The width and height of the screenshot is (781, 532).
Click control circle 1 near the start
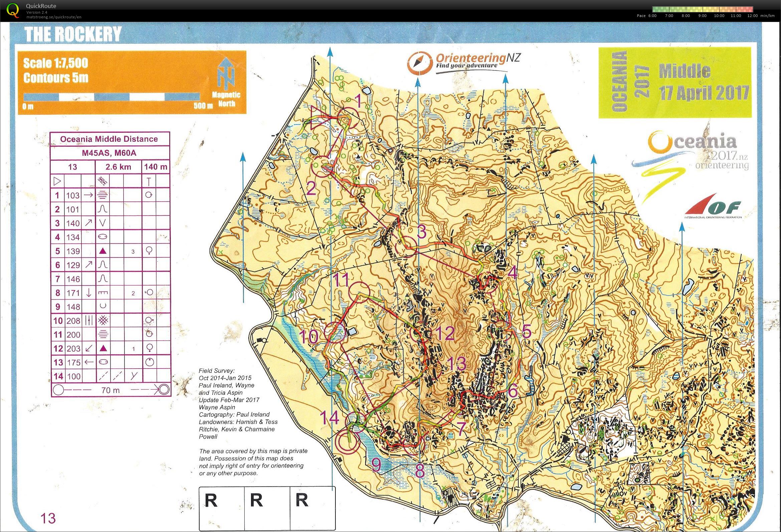tap(348, 118)
